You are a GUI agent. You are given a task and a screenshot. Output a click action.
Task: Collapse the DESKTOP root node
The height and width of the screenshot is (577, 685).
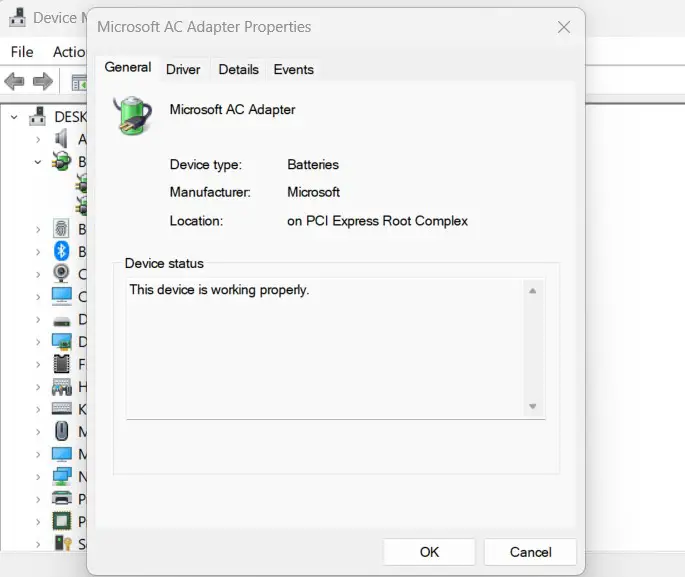(14, 117)
